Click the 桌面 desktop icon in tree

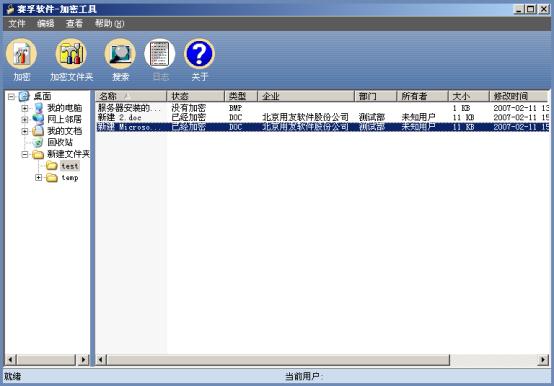24,96
